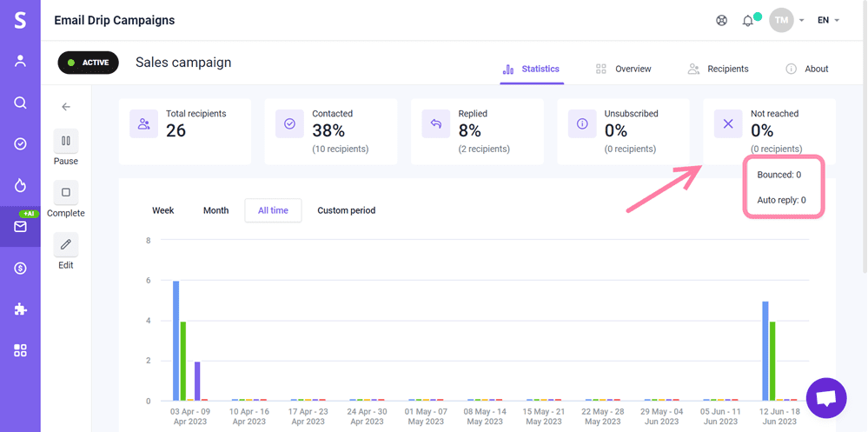The height and width of the screenshot is (432, 868).
Task: Open the dollar sign deals icon
Action: pos(20,269)
